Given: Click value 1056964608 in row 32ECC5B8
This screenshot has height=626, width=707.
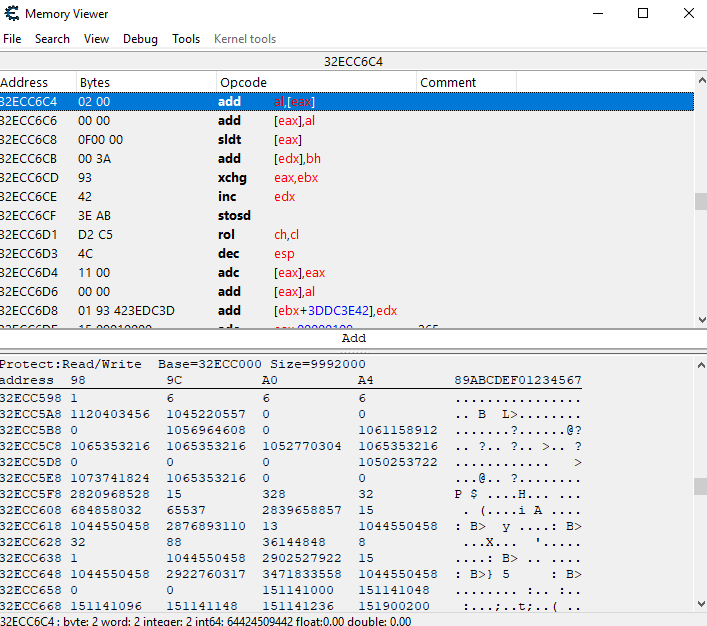Looking at the screenshot, I should coord(206,430).
